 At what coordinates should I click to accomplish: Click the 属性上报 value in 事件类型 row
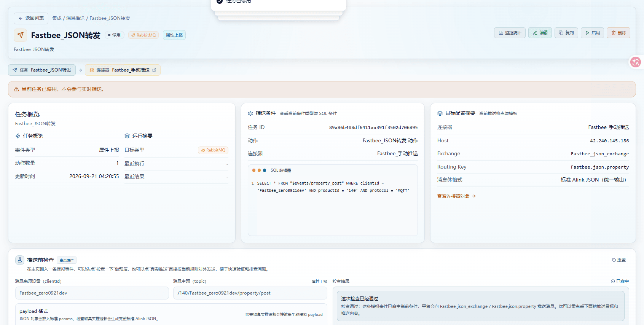point(109,150)
